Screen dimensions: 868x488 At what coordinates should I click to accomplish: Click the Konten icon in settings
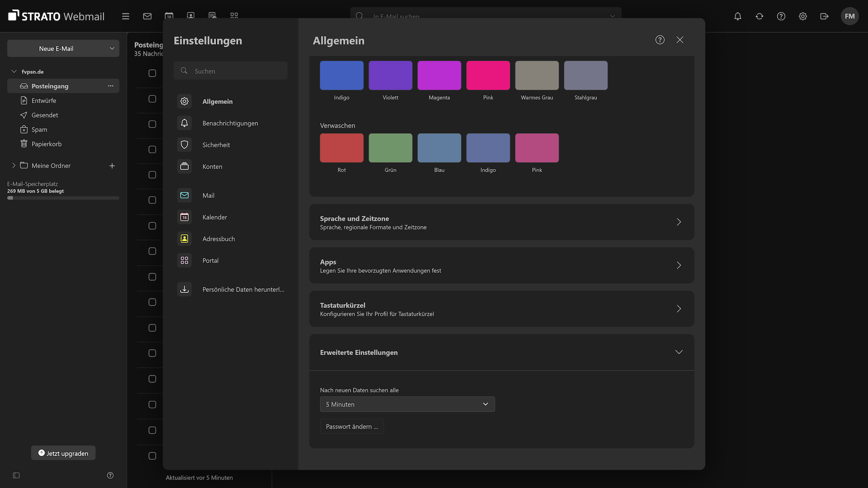tap(184, 166)
